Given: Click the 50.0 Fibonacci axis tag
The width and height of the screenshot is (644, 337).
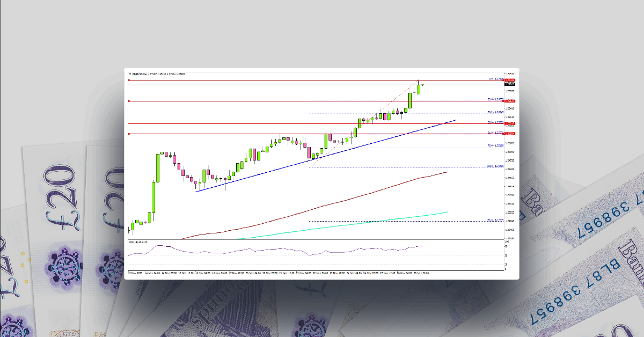Looking at the screenshot, I should [x=509, y=123].
